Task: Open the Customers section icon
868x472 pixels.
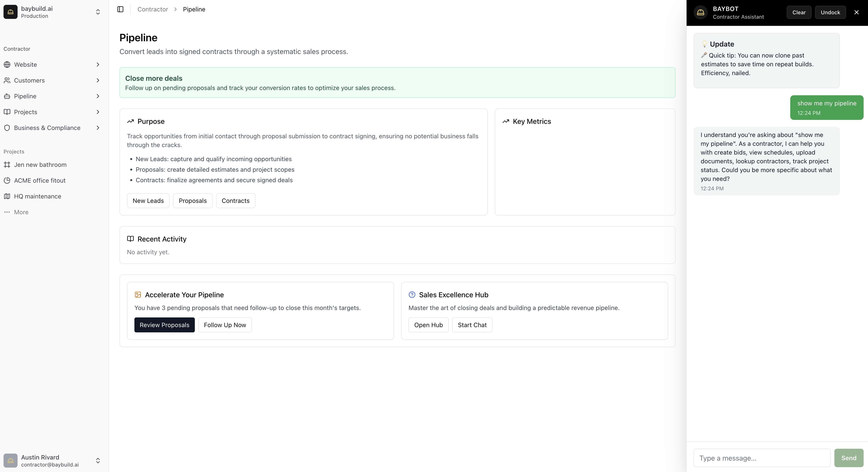Action: pyautogui.click(x=7, y=80)
